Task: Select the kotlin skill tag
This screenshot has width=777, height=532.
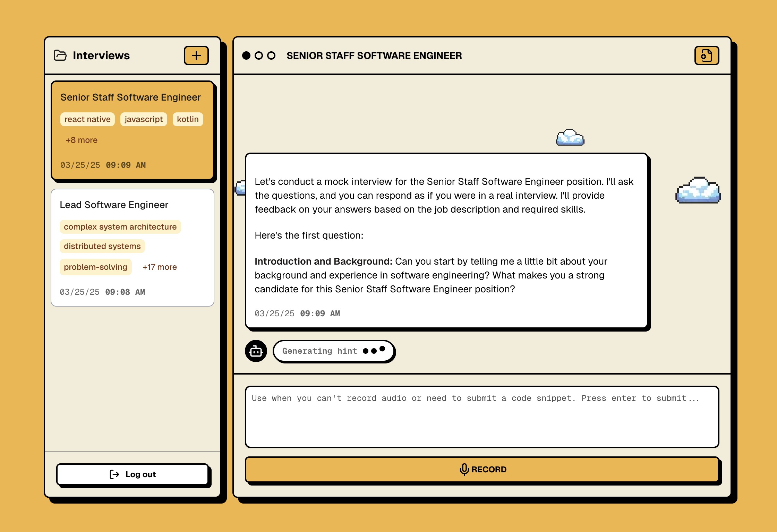Action: coord(188,119)
